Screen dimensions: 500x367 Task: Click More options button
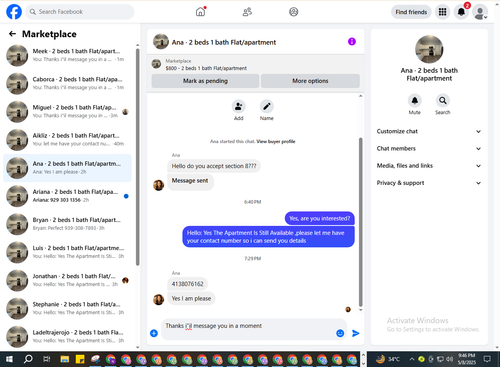(310, 81)
